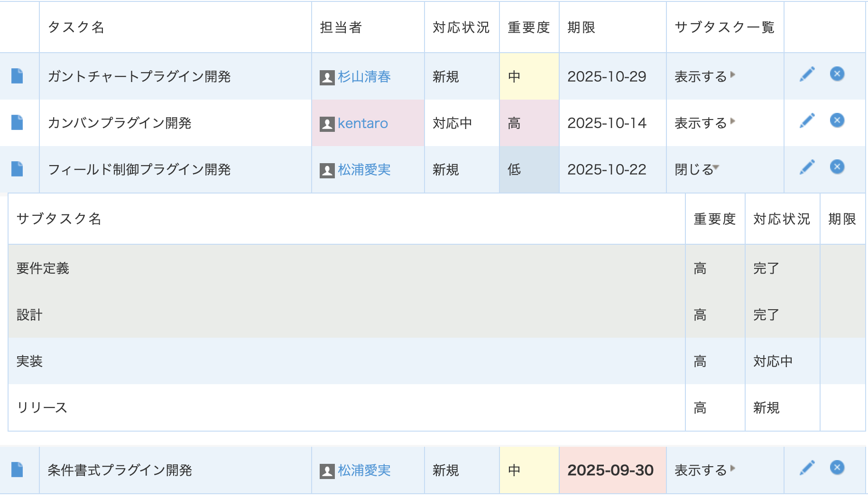Open record details for 条件書式プラグイン開発
This screenshot has width=868, height=498.
pos(17,470)
